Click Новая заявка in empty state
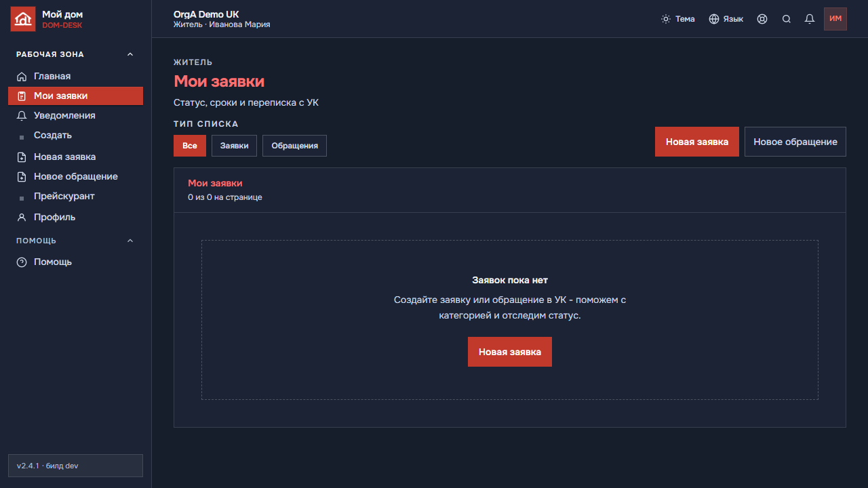868x488 pixels. [510, 352]
